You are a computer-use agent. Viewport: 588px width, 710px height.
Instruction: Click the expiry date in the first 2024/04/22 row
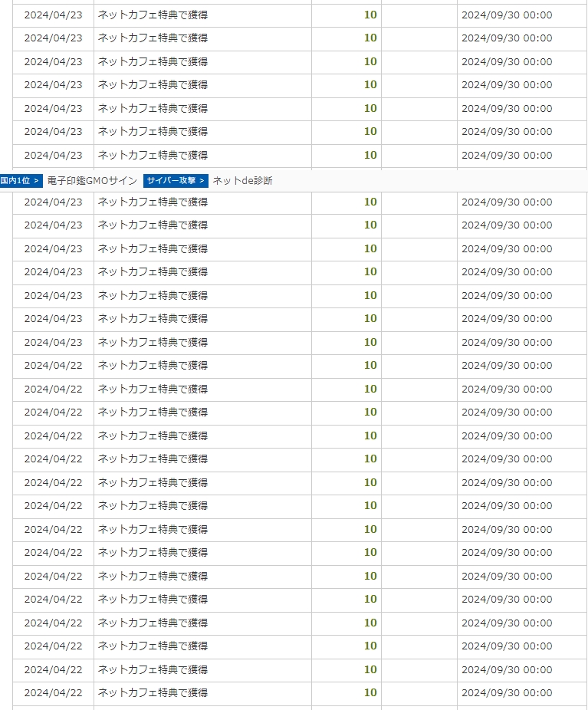[506, 366]
